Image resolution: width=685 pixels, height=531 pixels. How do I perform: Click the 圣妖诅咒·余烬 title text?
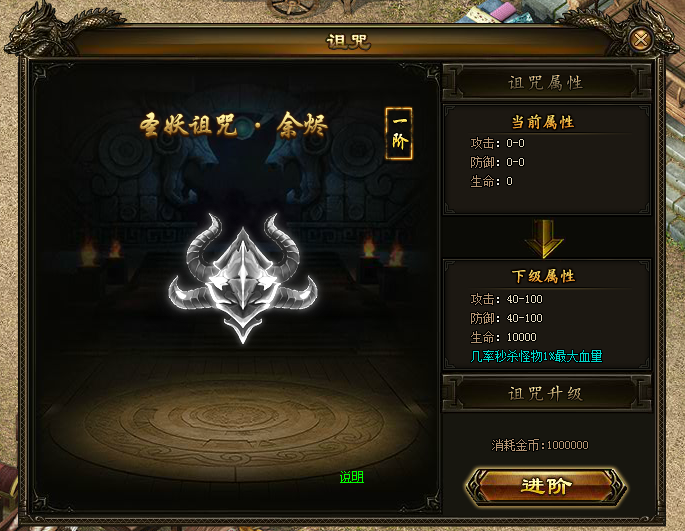tap(234, 125)
